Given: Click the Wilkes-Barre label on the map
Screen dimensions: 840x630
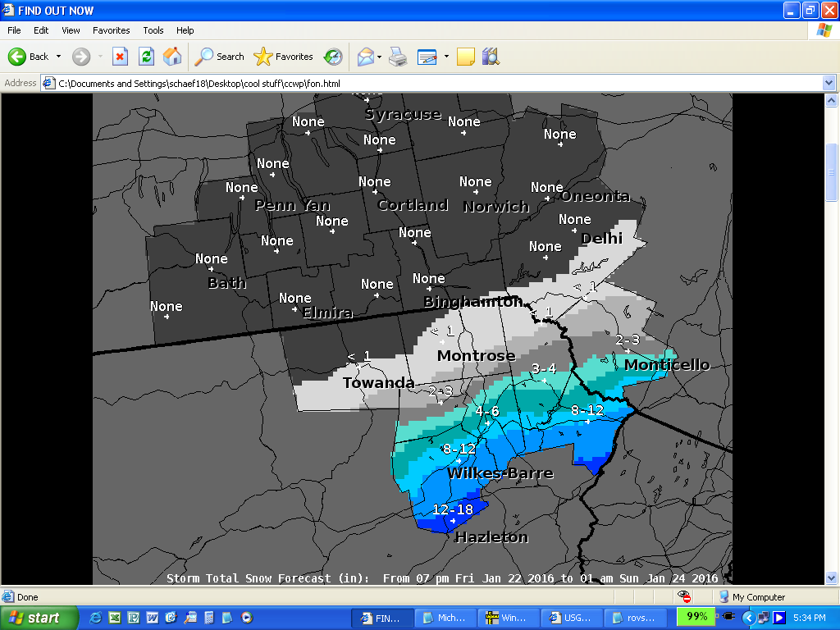Looking at the screenshot, I should [x=500, y=473].
